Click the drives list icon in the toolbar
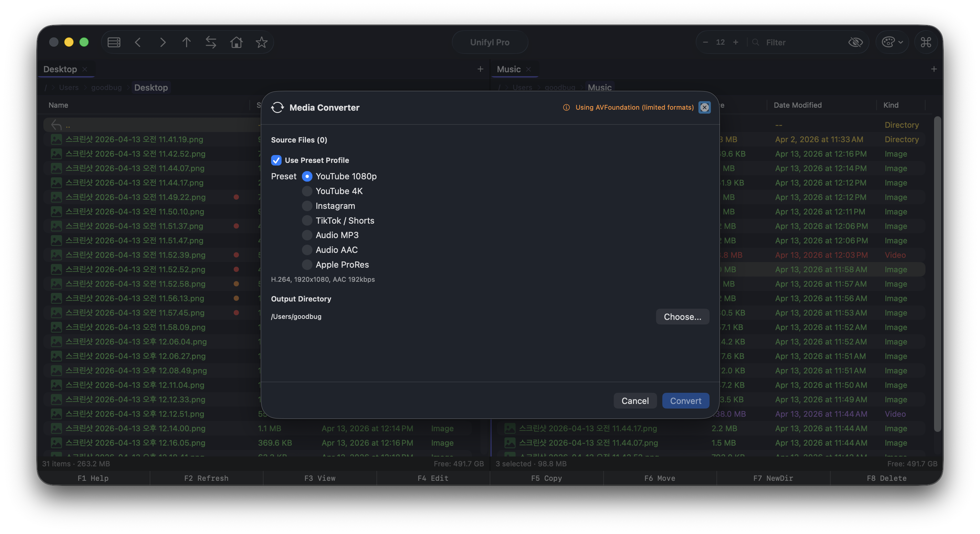 point(113,42)
